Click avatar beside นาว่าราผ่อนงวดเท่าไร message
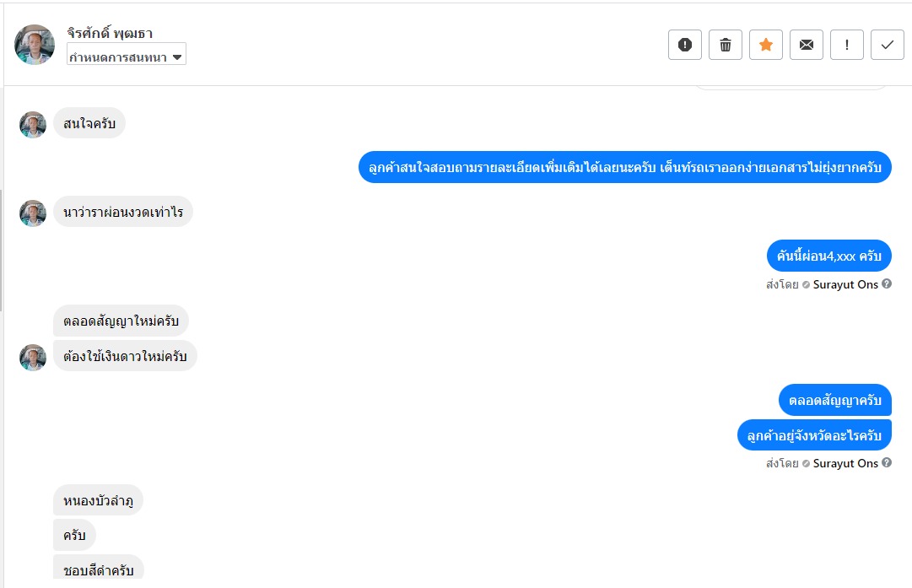Viewport: 912px width, 588px height. pos(33,213)
